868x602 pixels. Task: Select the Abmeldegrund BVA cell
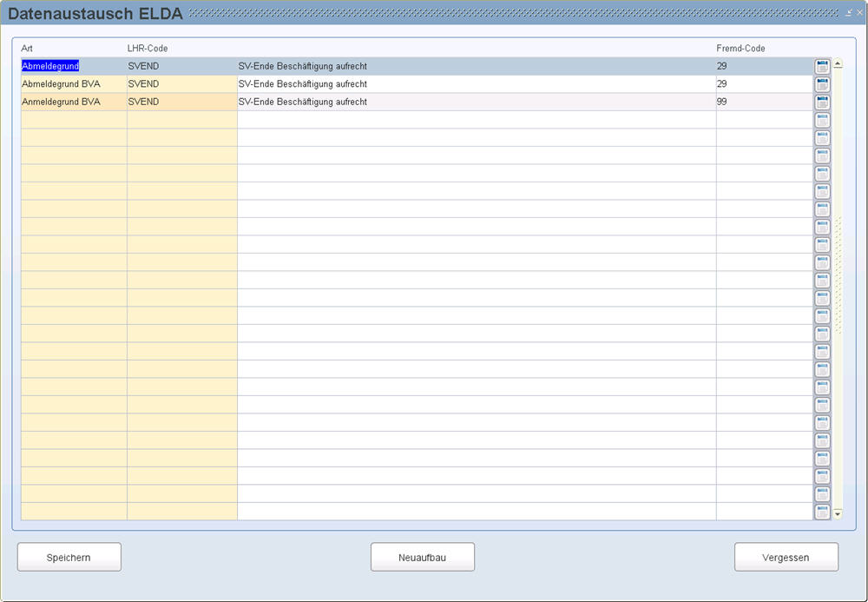point(74,83)
